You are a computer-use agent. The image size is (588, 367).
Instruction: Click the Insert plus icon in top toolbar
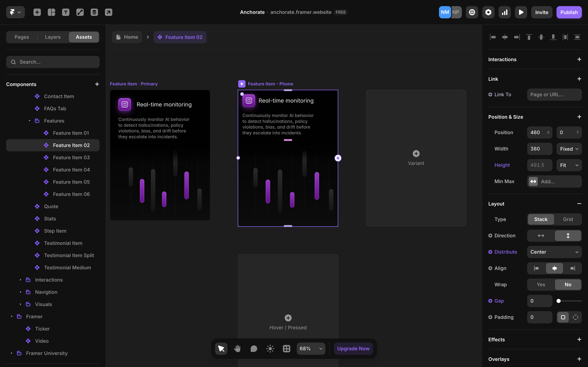tap(37, 12)
